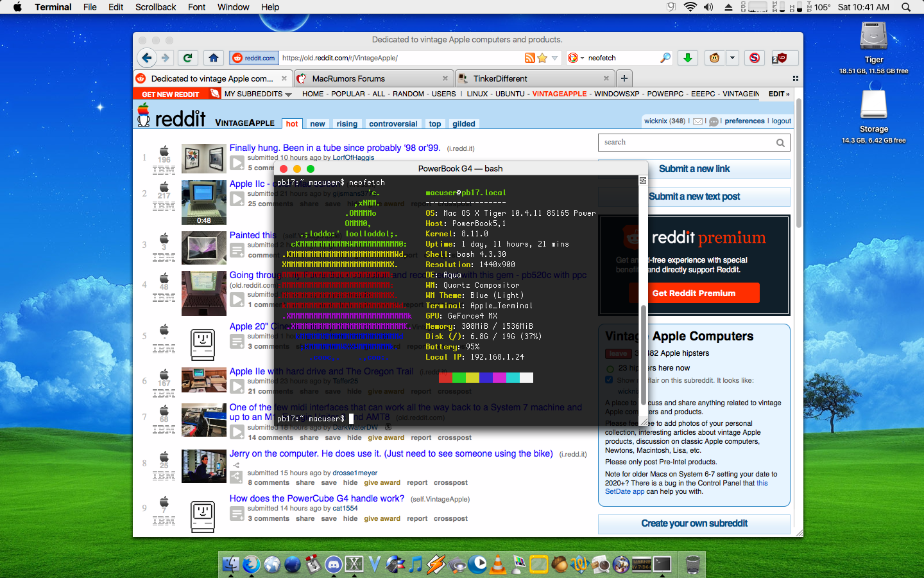Screen dimensions: 924x578
Task: Open a new tab with the plus button
Action: 624,78
